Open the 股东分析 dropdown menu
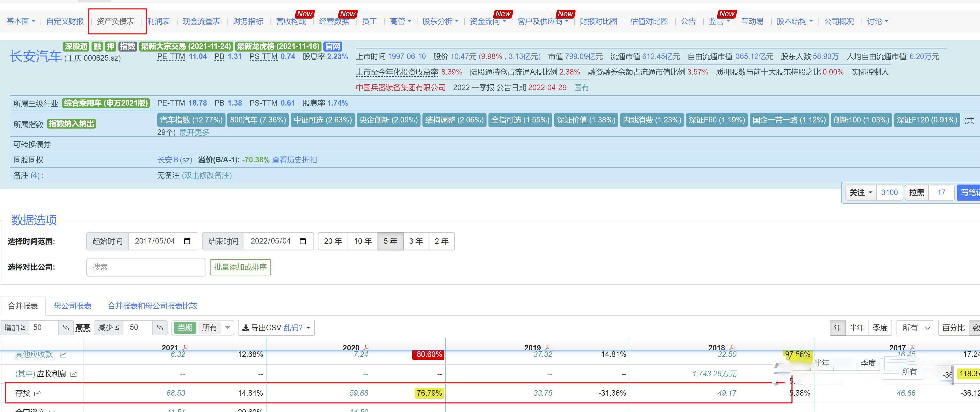The image size is (980, 412). point(440,21)
